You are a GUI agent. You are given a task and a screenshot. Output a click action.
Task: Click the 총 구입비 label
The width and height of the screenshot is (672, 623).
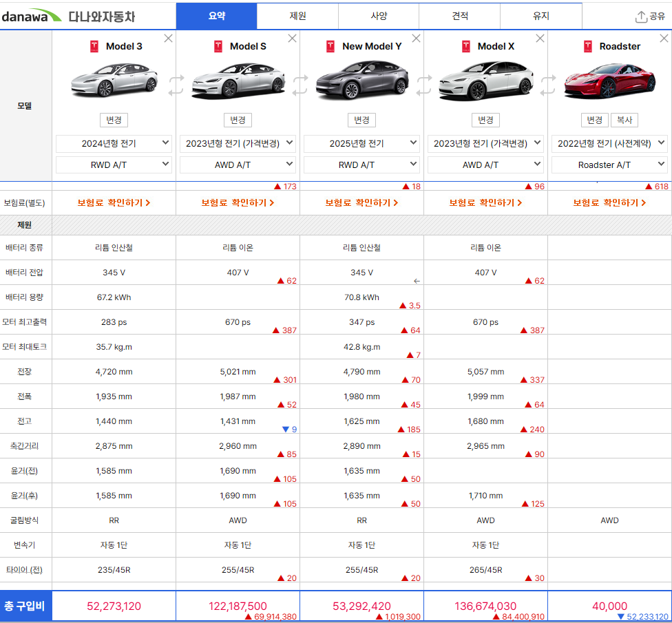[24, 606]
